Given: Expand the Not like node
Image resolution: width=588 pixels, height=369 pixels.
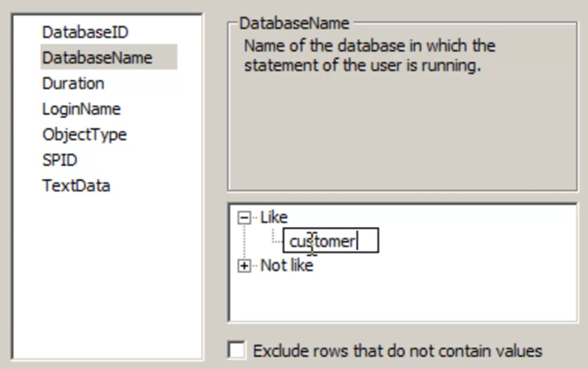Looking at the screenshot, I should click(x=244, y=266).
